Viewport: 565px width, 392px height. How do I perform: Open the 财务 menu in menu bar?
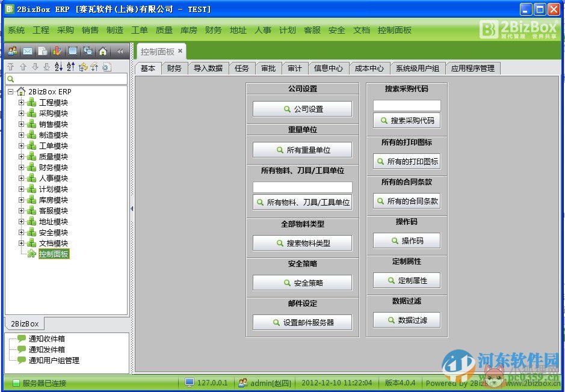click(x=214, y=30)
